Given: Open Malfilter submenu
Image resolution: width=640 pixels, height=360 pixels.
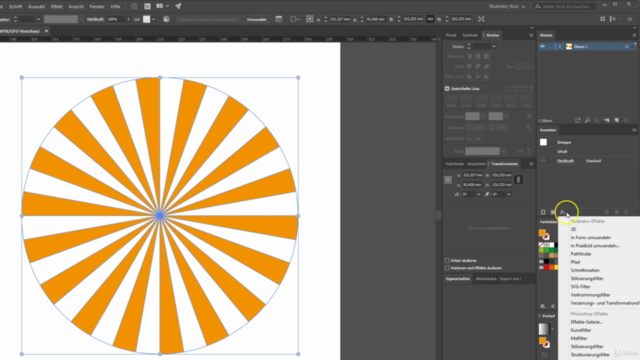Looking at the screenshot, I should [x=579, y=338].
